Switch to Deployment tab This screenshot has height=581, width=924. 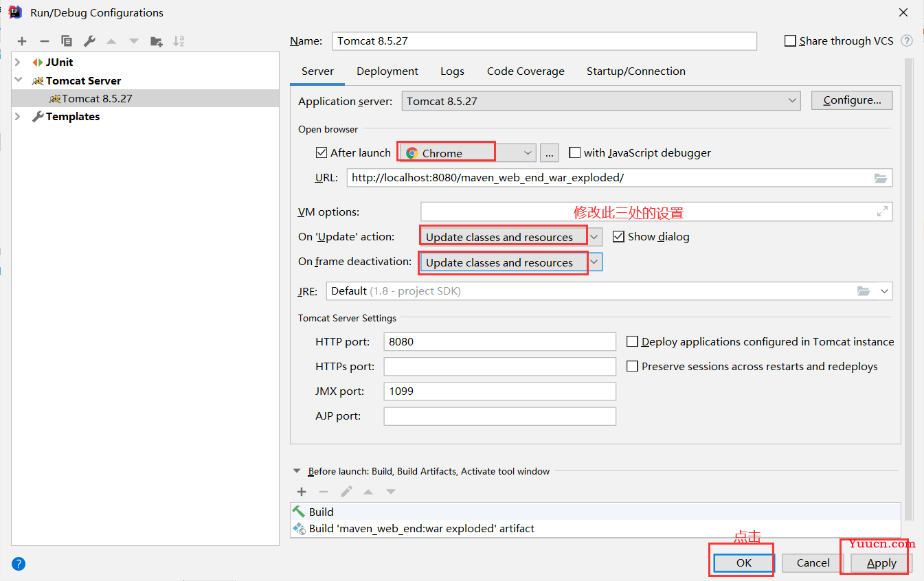[x=387, y=71]
